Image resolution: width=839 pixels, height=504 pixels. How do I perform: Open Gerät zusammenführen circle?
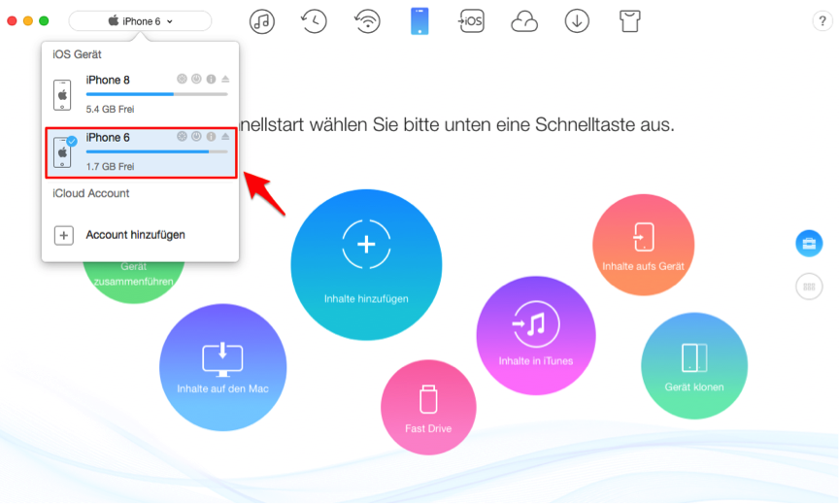(134, 282)
